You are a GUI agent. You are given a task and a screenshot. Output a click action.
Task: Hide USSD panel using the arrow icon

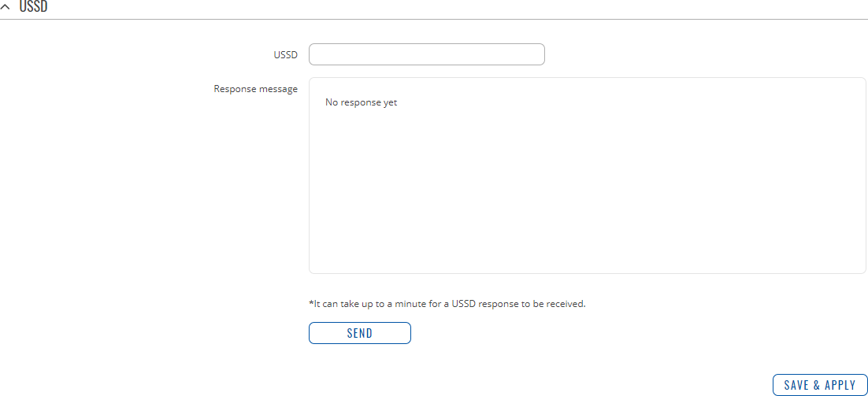[x=6, y=6]
